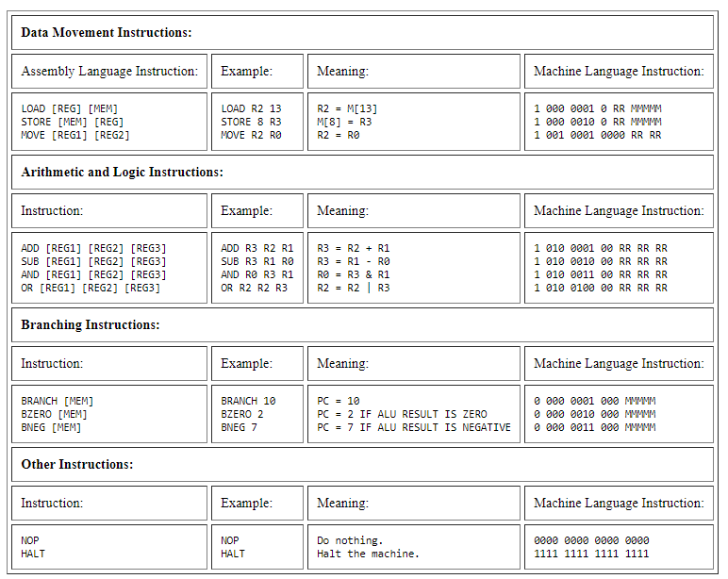Click the example "BZERO 2"

click(x=242, y=414)
